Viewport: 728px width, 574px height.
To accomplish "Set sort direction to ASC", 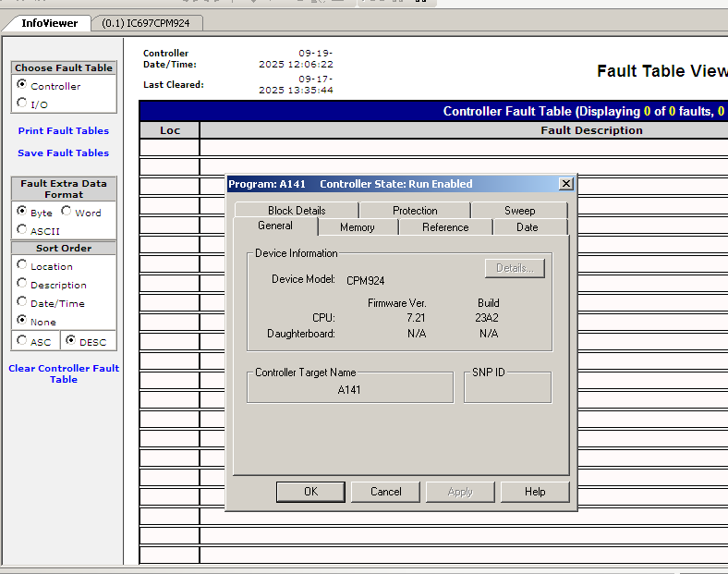I will pyautogui.click(x=22, y=341).
